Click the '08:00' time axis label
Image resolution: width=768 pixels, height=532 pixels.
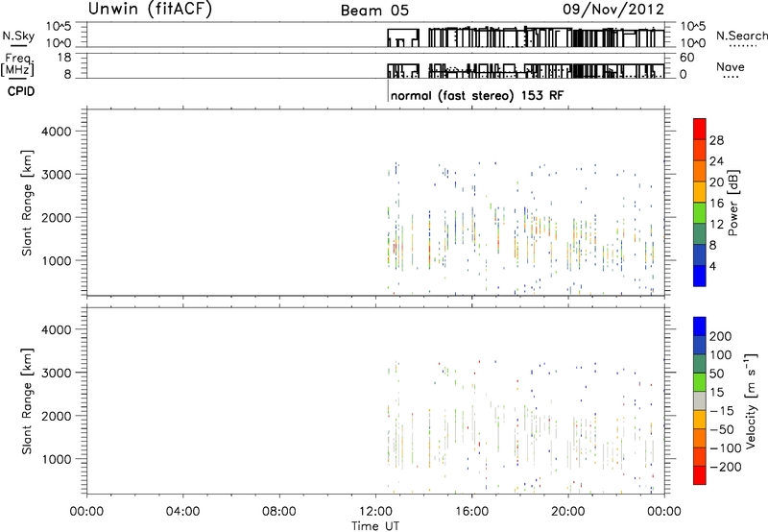pyautogui.click(x=279, y=512)
